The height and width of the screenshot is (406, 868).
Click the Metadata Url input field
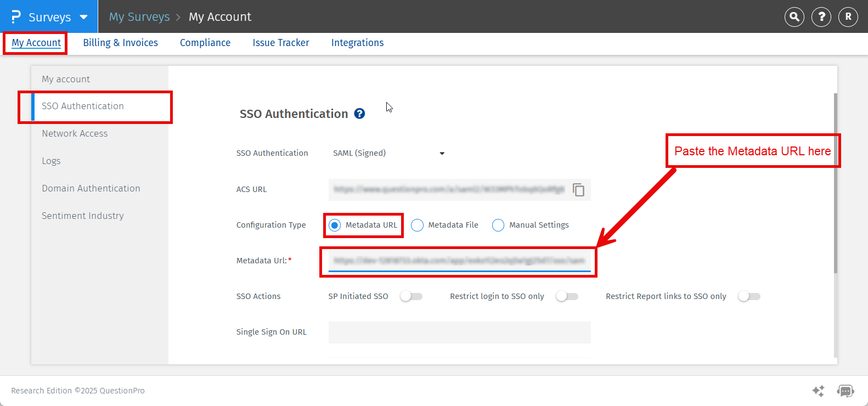(459, 261)
